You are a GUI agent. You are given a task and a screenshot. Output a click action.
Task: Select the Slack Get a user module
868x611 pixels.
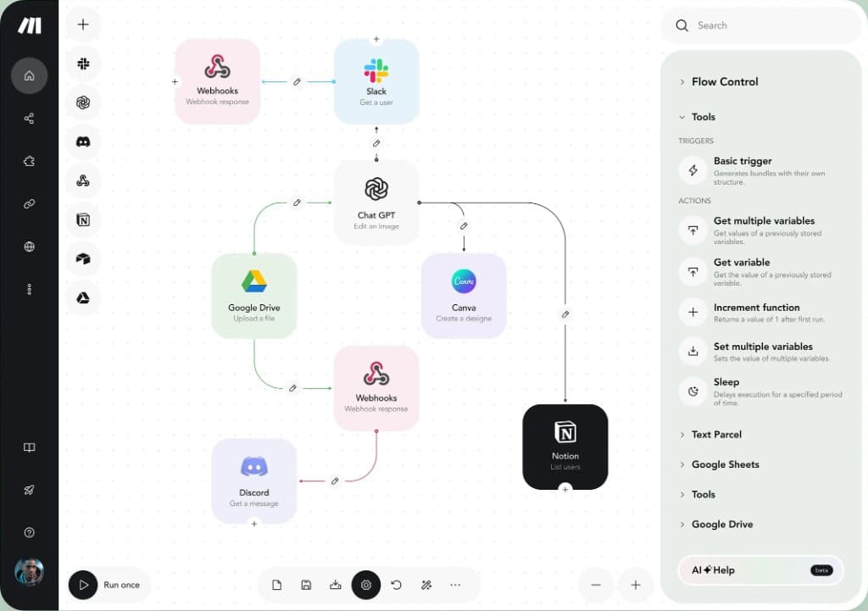click(x=376, y=81)
